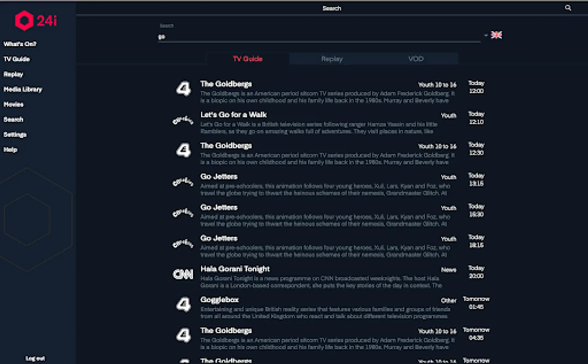Click Channel 4 logo for The Goldbergs at 12:30

click(183, 150)
